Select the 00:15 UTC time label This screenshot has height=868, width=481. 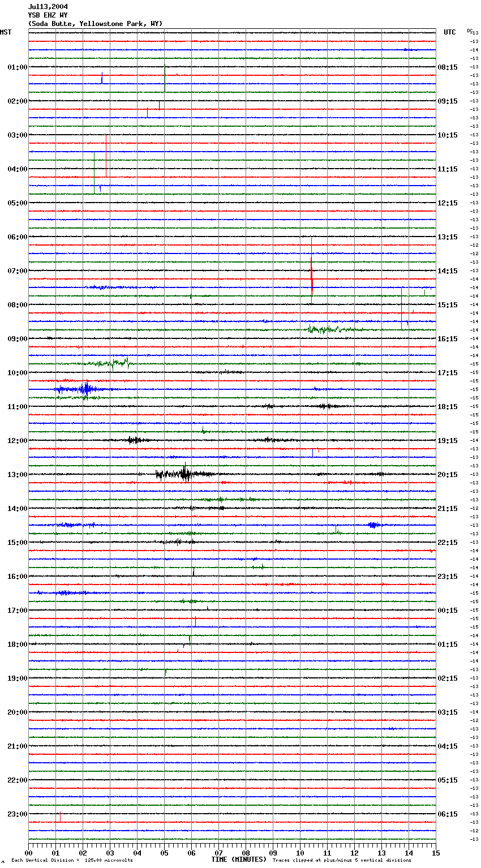[448, 611]
